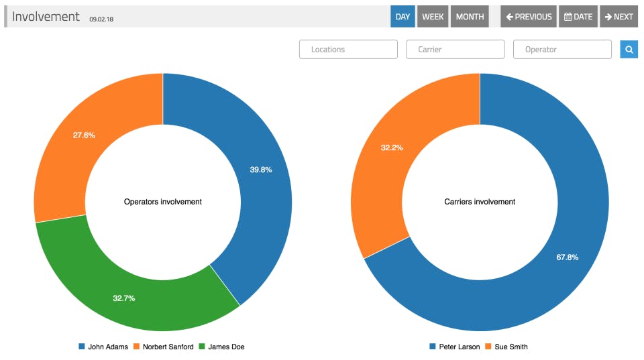Go to NEXT period
Image resolution: width=644 pixels, height=360 pixels.
click(619, 16)
